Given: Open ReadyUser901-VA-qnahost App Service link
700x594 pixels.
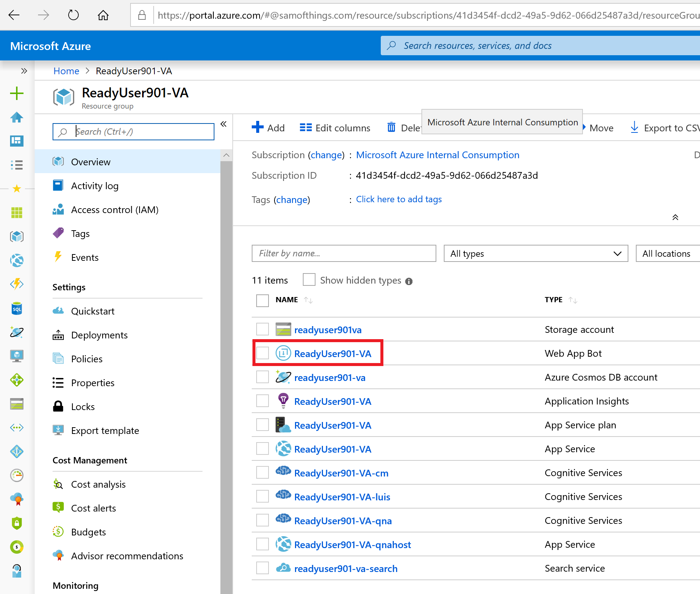Looking at the screenshot, I should click(352, 545).
